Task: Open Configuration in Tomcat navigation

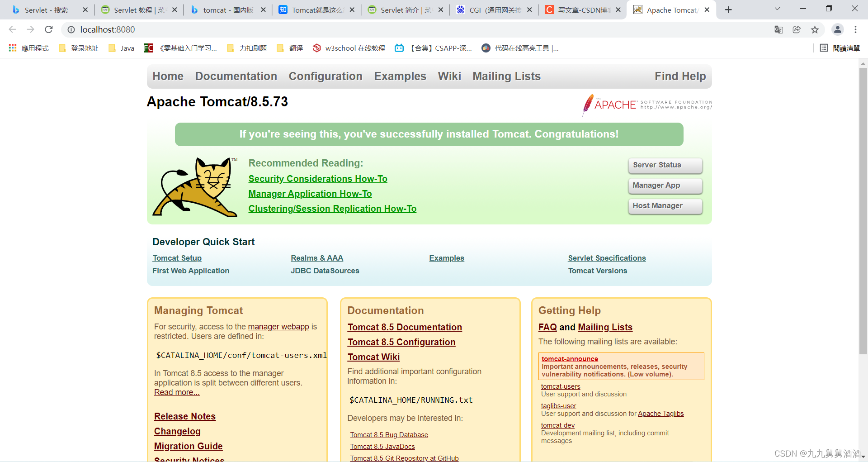Action: [x=325, y=76]
